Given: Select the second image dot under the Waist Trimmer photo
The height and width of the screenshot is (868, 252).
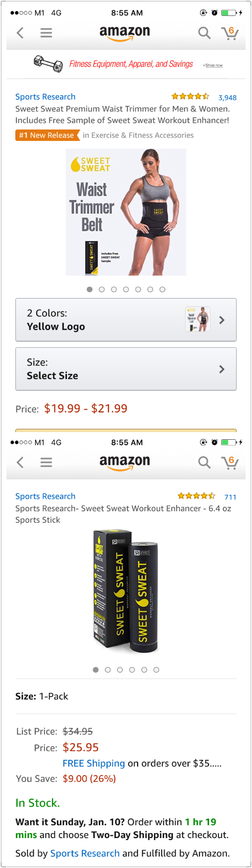Looking at the screenshot, I should [x=102, y=289].
